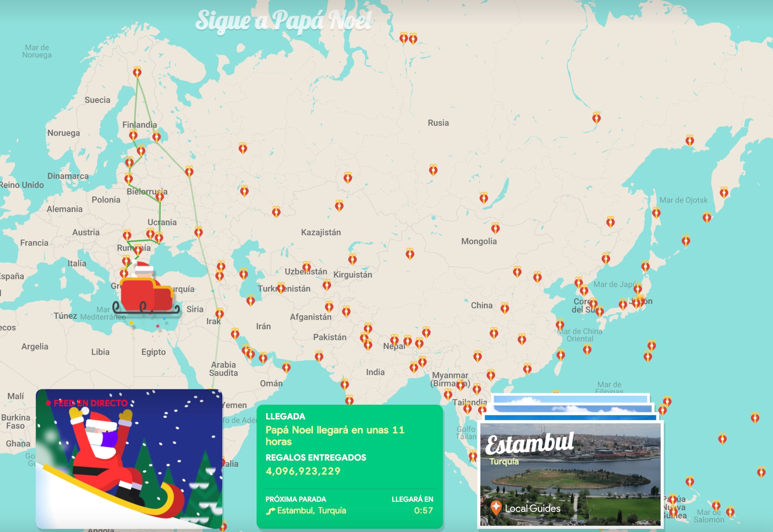Screen dimensions: 773x532
Task: Click the regalos entregados counter
Action: [303, 471]
